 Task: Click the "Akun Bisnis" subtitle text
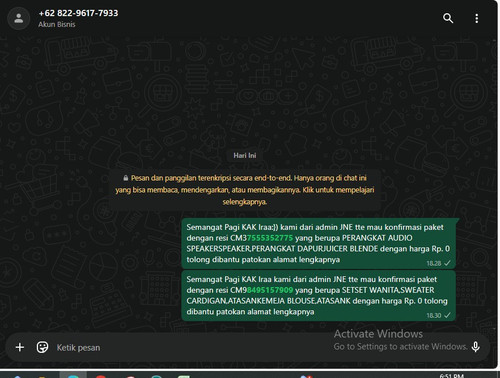57,24
